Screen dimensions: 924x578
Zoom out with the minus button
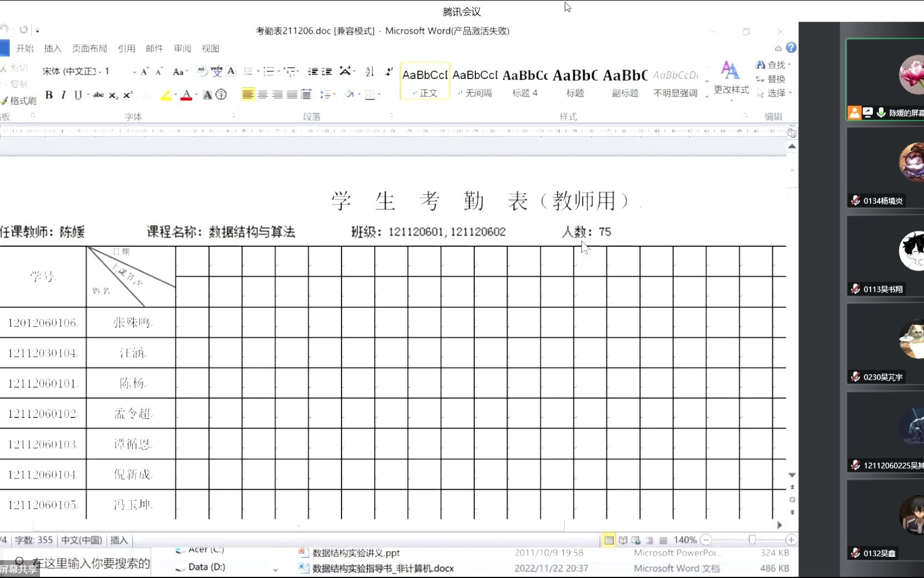click(x=706, y=540)
